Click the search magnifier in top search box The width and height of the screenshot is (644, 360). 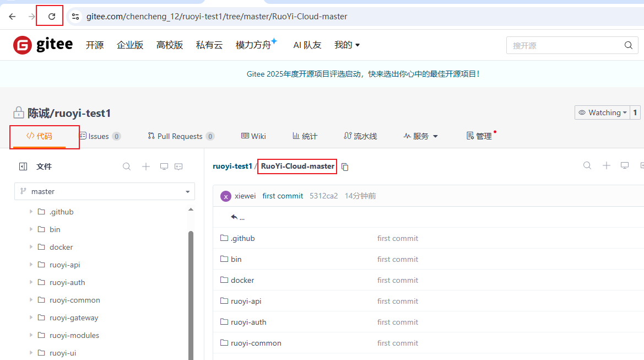[629, 45]
